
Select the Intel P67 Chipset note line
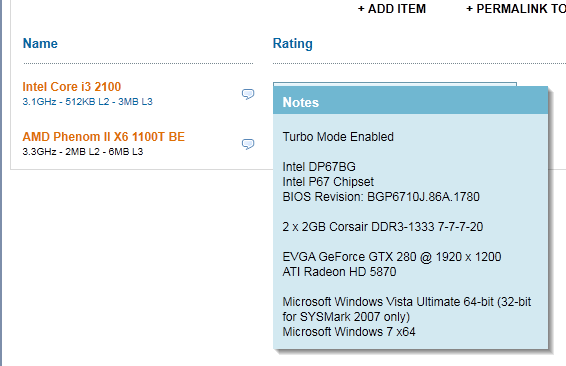tap(328, 182)
